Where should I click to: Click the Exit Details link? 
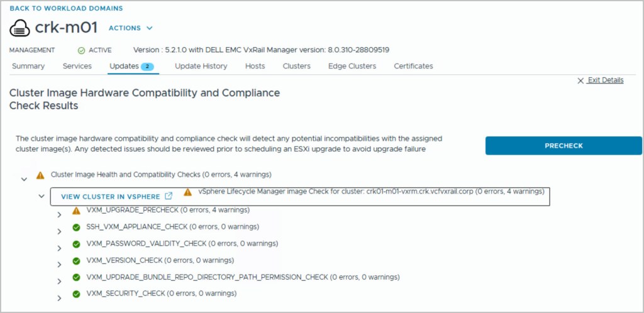tap(602, 80)
